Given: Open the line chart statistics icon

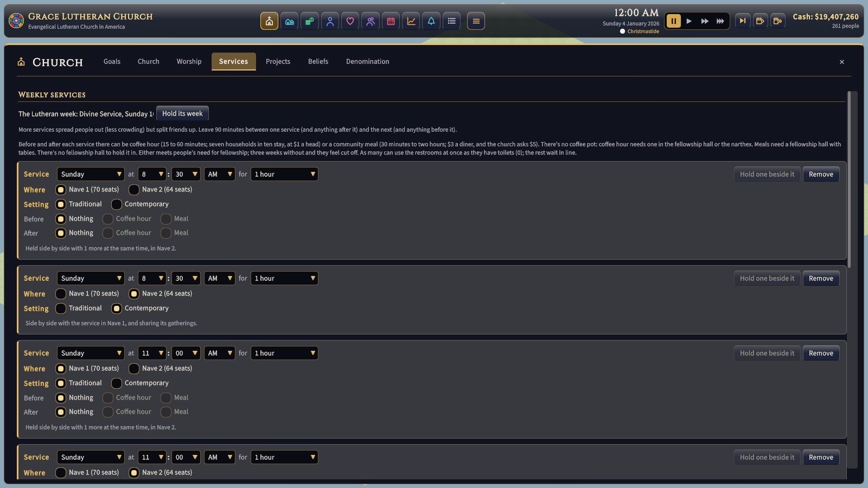Looking at the screenshot, I should (411, 21).
